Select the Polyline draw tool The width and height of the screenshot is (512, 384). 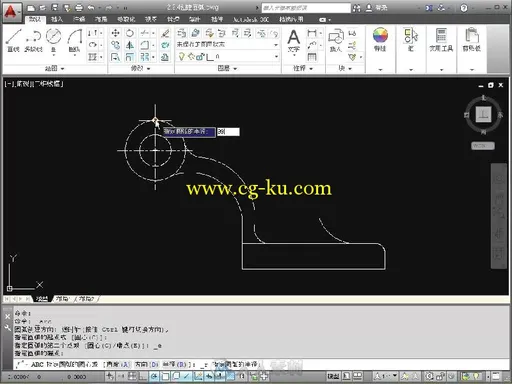click(x=33, y=40)
